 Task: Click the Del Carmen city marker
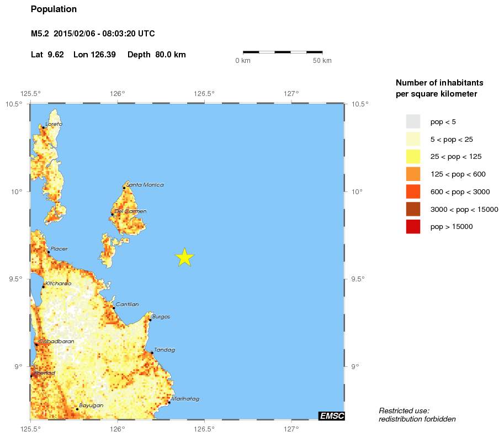click(x=113, y=214)
